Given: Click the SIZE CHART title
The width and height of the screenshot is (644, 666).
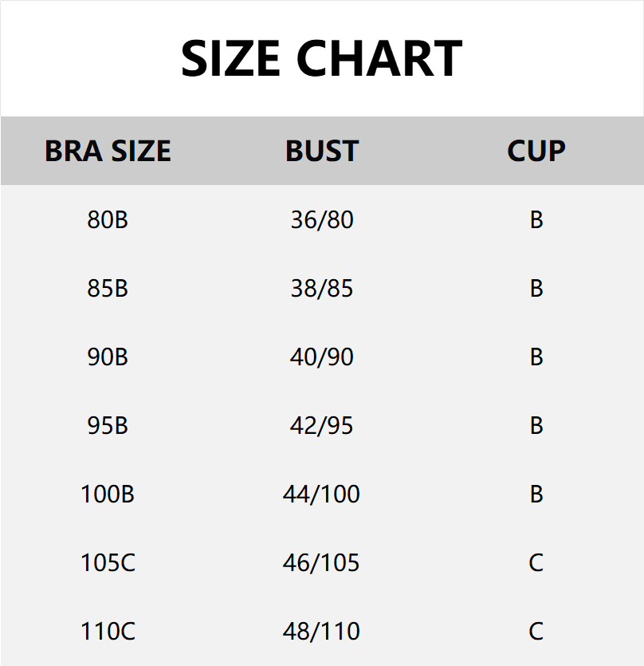Looking at the screenshot, I should click(x=321, y=59).
